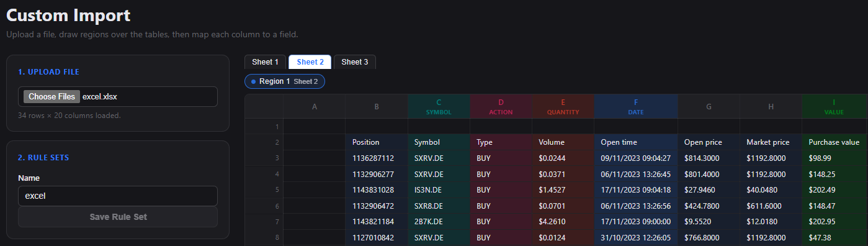The height and width of the screenshot is (246, 868).
Task: Click the volume cell $0.0124
Action: 563,237
